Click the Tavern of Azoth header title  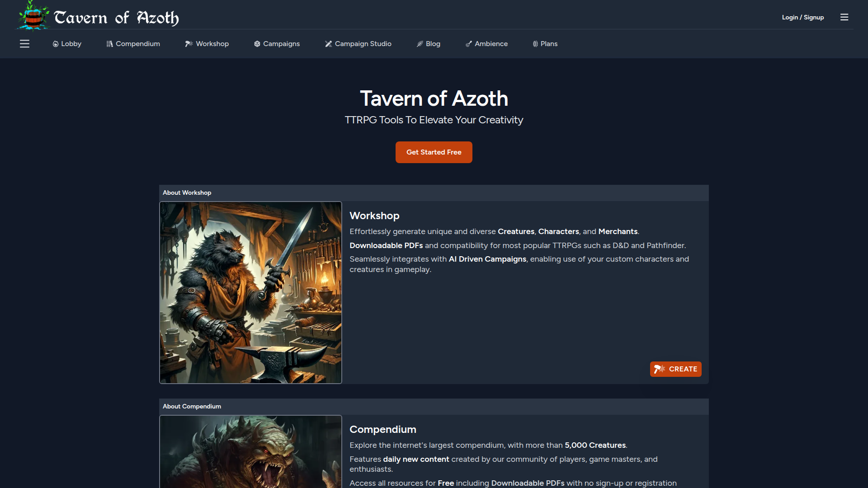(x=117, y=18)
